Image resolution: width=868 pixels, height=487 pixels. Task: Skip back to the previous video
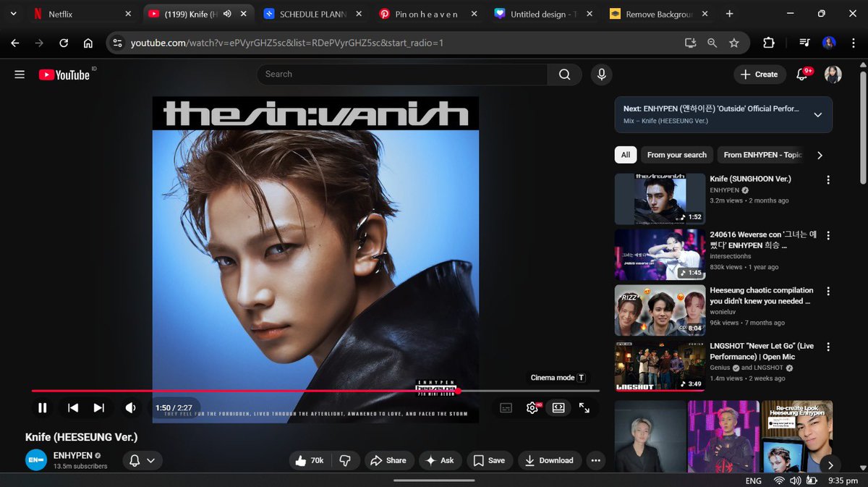pos(73,408)
